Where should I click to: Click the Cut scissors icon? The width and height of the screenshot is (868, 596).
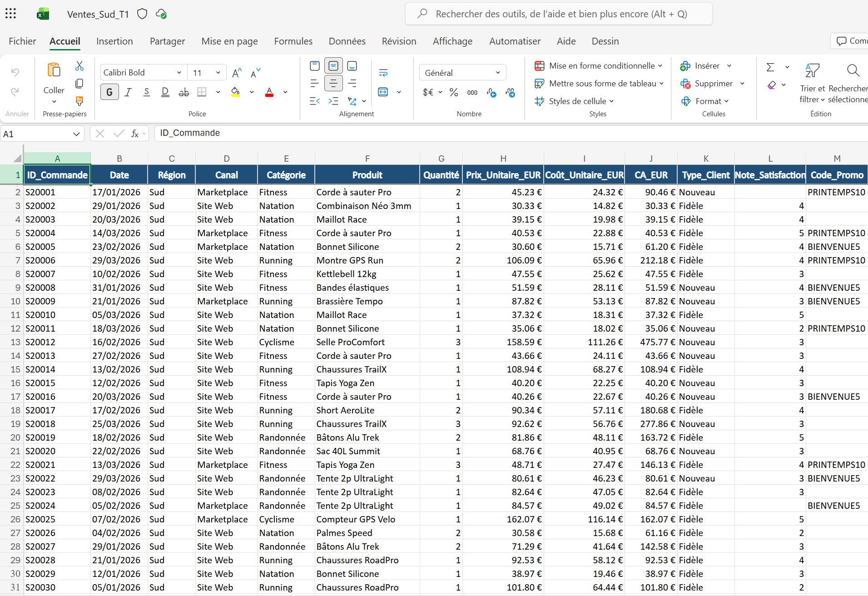[x=79, y=66]
